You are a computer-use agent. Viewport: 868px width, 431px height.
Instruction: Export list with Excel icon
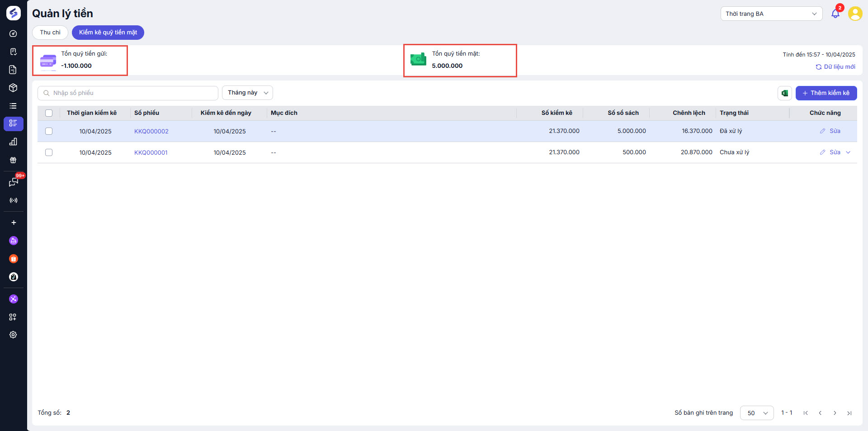785,93
